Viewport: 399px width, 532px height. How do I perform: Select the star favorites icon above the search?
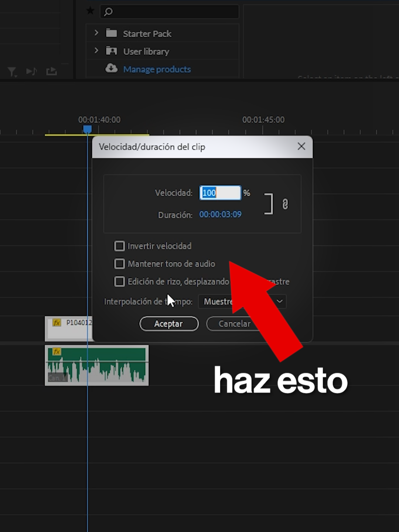90,11
